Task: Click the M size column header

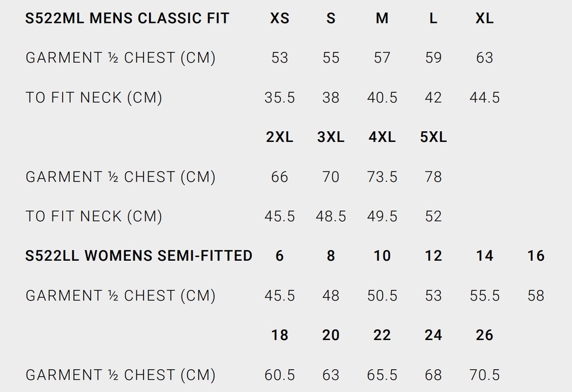Action: click(382, 18)
